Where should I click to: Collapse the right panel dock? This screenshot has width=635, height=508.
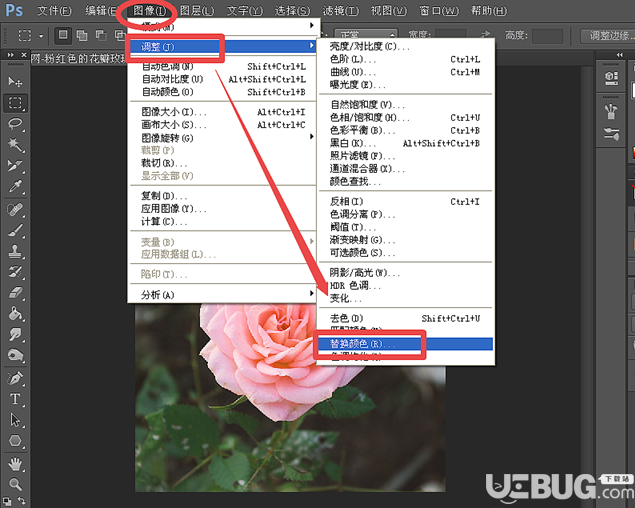(620, 55)
